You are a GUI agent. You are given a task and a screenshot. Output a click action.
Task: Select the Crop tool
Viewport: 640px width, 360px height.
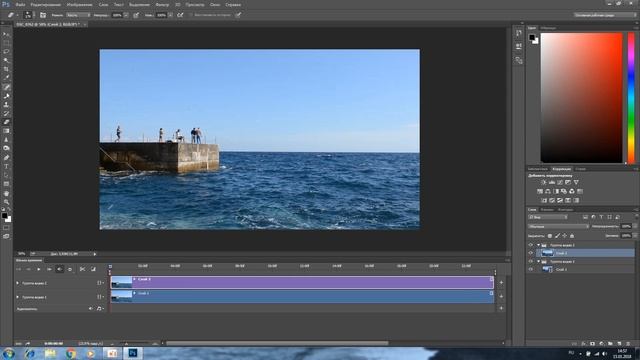pyautogui.click(x=6, y=69)
